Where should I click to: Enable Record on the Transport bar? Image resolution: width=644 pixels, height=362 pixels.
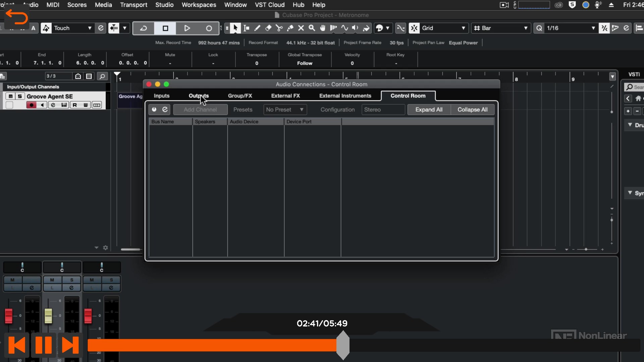(x=209, y=28)
